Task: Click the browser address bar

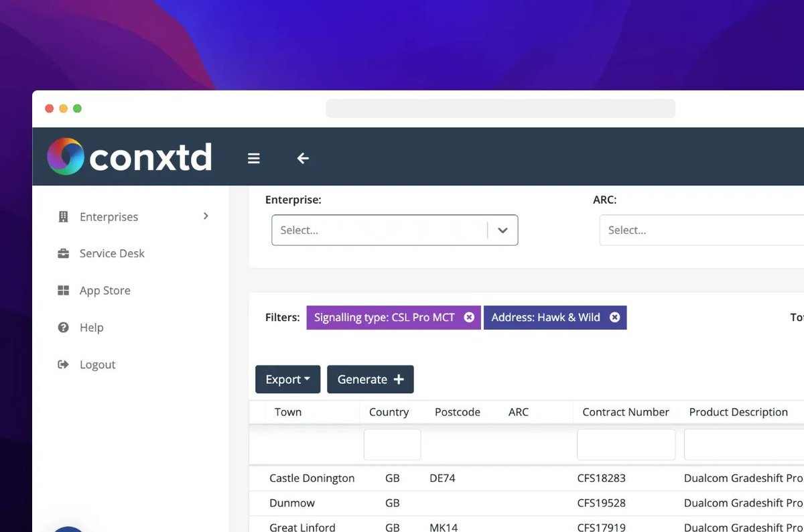Action: pos(500,109)
